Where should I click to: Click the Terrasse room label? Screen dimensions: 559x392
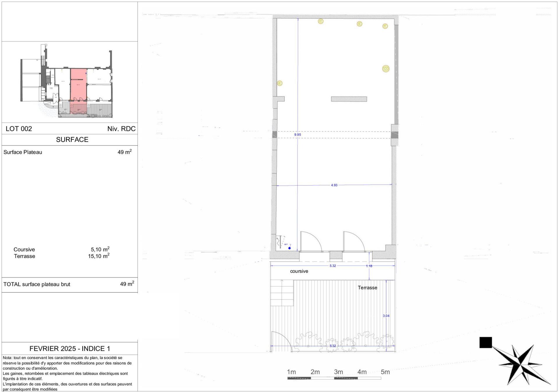pyautogui.click(x=367, y=288)
